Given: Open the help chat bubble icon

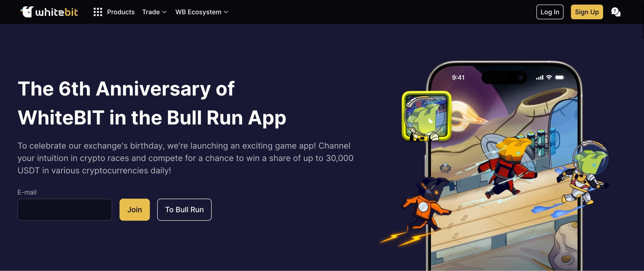Looking at the screenshot, I should click(x=616, y=12).
